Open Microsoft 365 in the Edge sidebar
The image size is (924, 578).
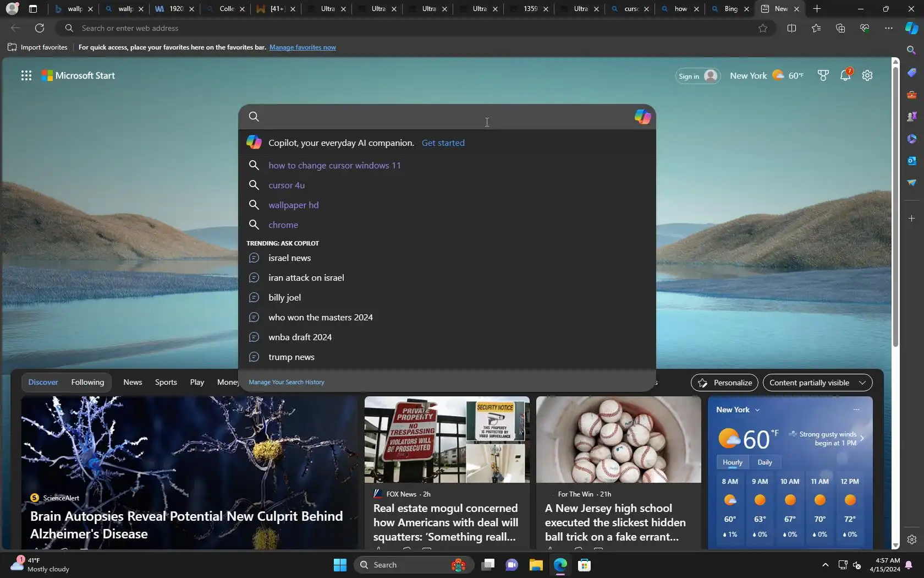coord(911,139)
